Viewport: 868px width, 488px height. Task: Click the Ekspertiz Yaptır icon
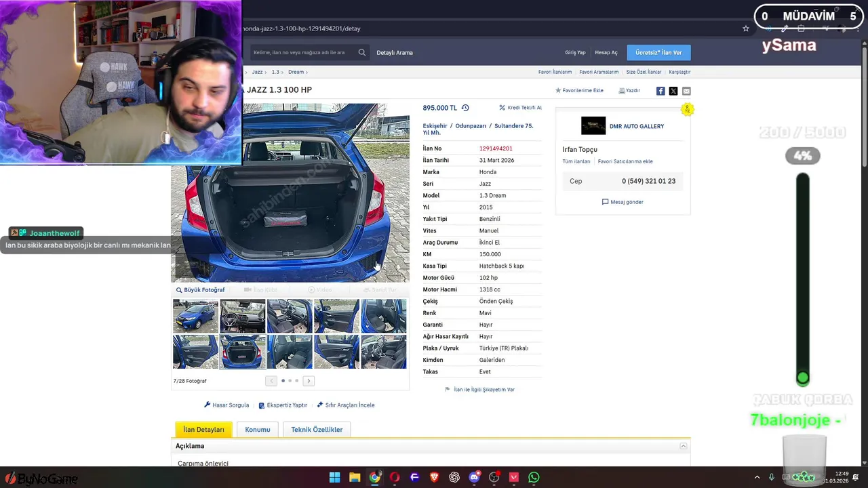pos(262,405)
